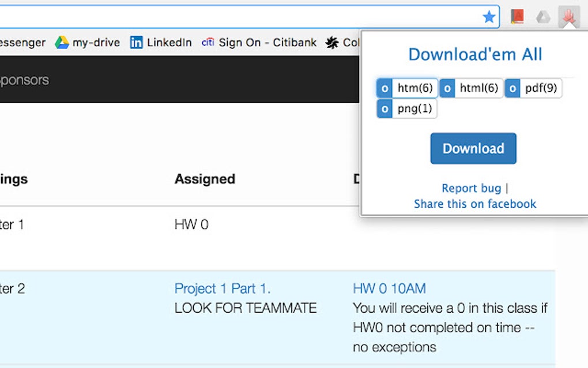Click the Report bug link
588x368 pixels.
[x=471, y=188]
